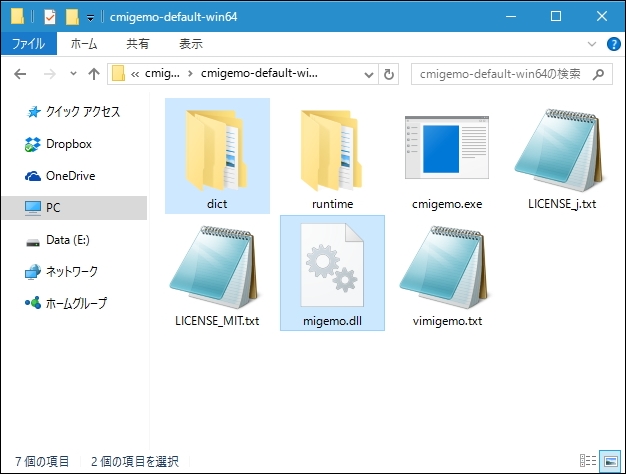Expand hidden breadcrumb path chevrons
Screen dimensions: 626x474
tap(135, 74)
